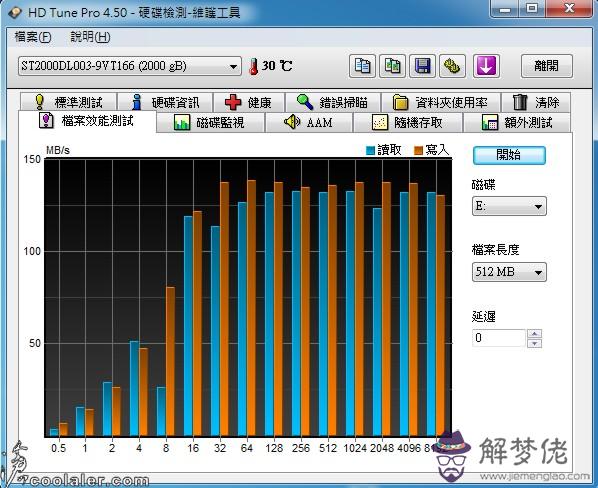Switch to the 資料夾使用率 tab
The height and width of the screenshot is (488, 598).
pyautogui.click(x=441, y=102)
